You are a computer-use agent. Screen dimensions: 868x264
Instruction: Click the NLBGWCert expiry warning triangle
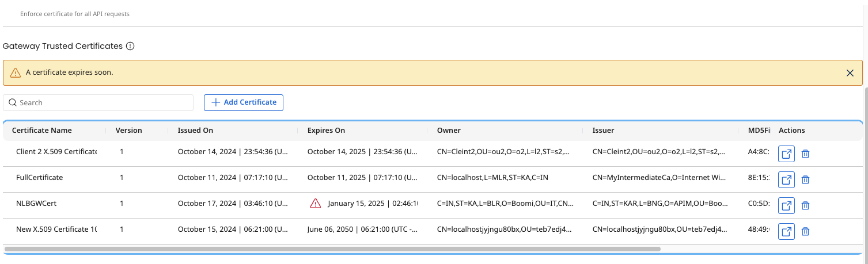pos(315,203)
